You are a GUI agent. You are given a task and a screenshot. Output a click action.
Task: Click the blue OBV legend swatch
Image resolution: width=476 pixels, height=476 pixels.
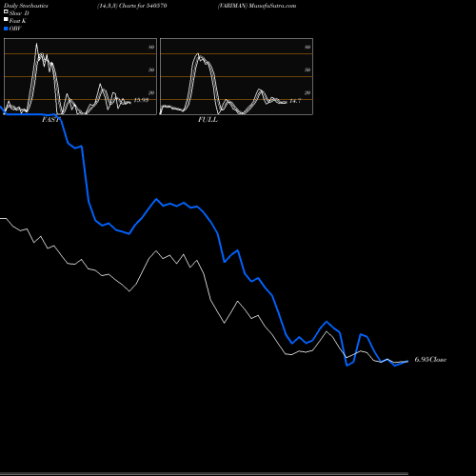[x=6, y=29]
